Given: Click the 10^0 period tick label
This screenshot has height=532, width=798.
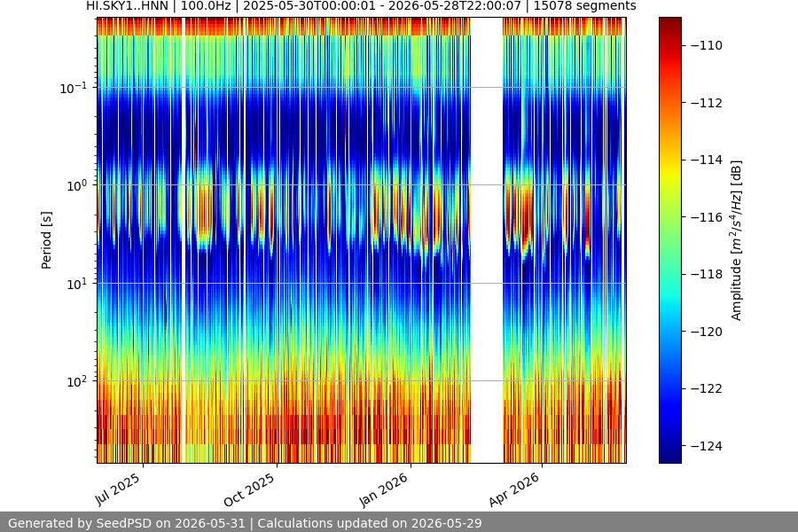Looking at the screenshot, I should 76,185.
